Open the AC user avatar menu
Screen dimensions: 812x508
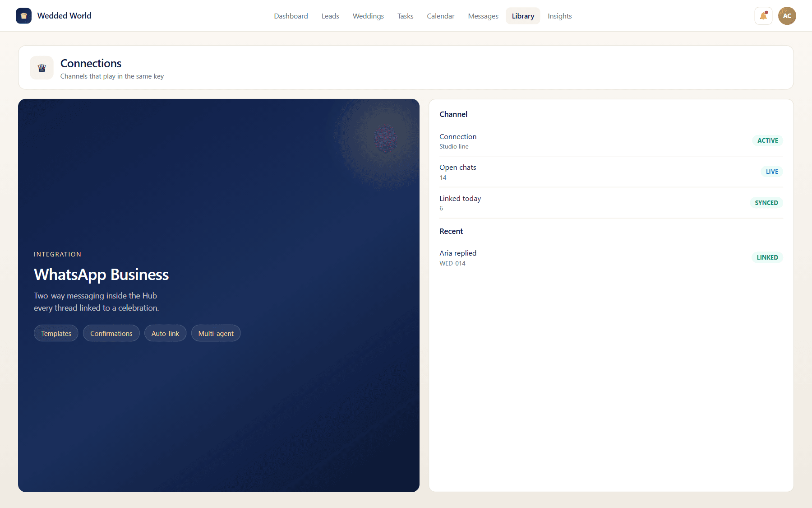787,16
